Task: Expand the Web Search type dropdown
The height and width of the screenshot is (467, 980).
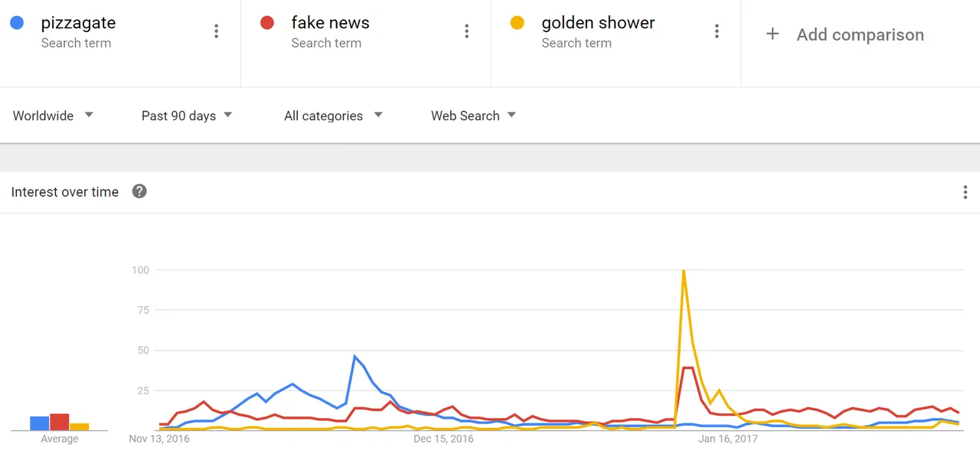Action: coord(473,116)
